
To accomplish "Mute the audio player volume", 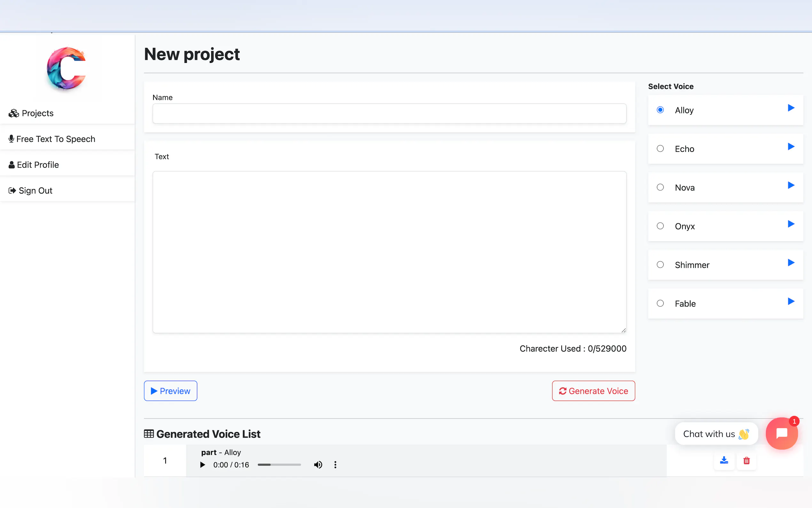I will tap(318, 465).
